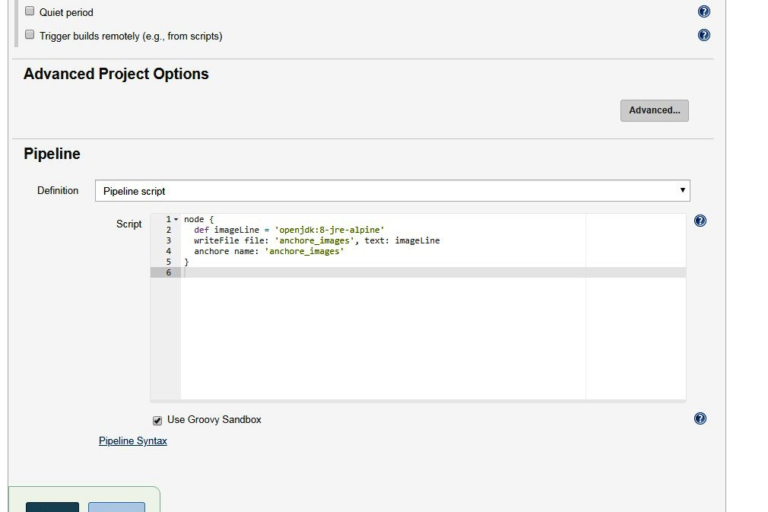Screen dimensions: 768x512
Task: Click 'anchore name:' line in script editor
Action: pos(269,251)
